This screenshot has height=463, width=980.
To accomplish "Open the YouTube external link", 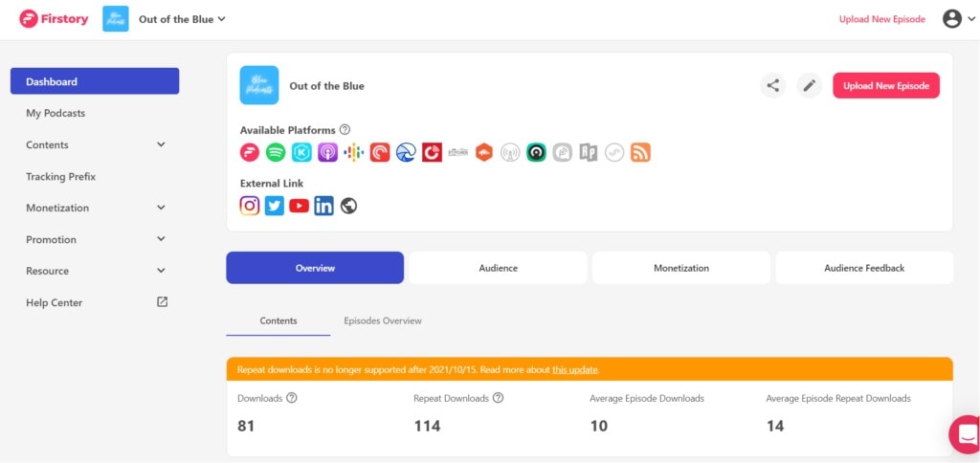I will (300, 205).
